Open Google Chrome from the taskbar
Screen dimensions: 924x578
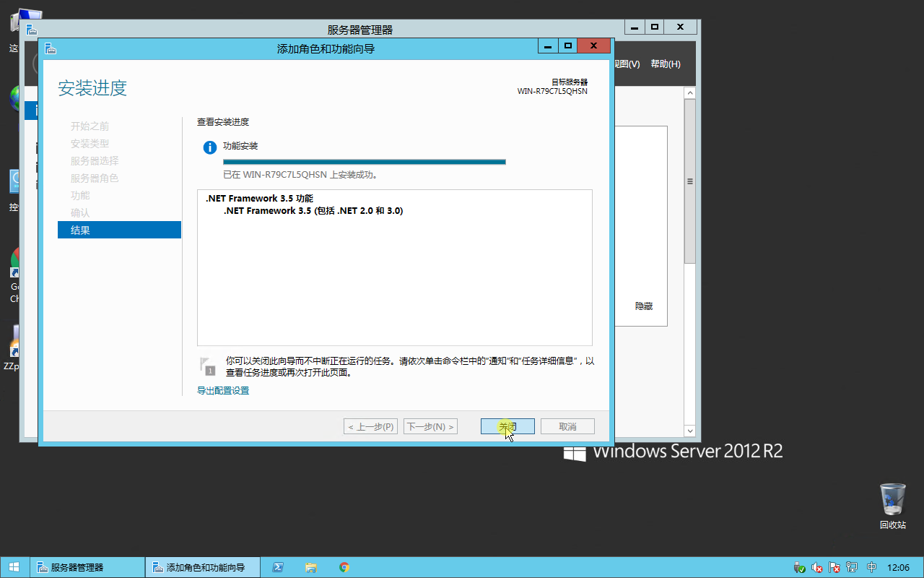(344, 567)
